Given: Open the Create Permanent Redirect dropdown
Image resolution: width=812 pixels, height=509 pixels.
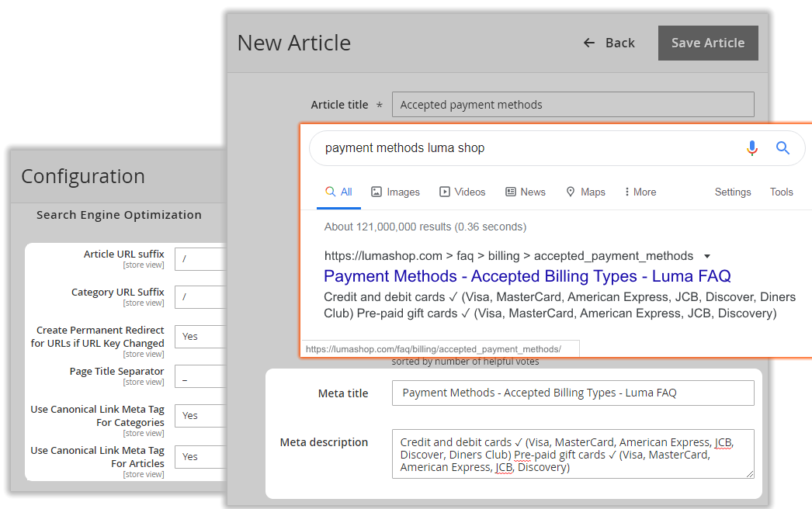Looking at the screenshot, I should click(201, 337).
